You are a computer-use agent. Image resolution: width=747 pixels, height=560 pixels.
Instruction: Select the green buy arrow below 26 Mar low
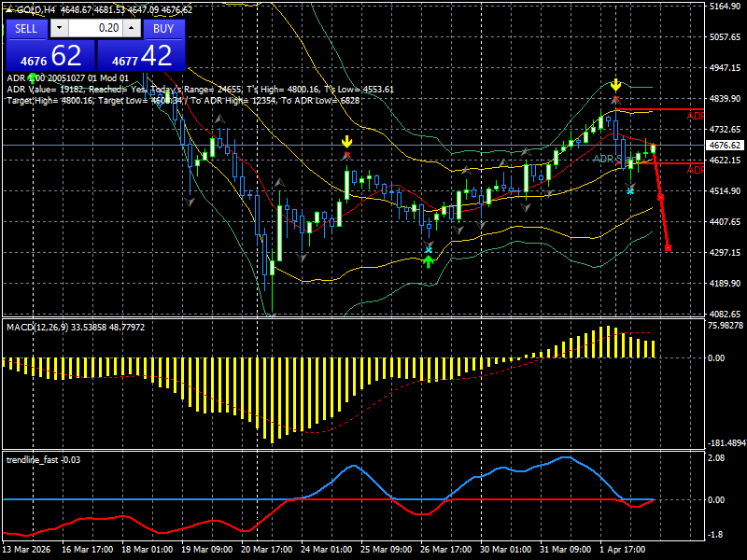point(429,261)
